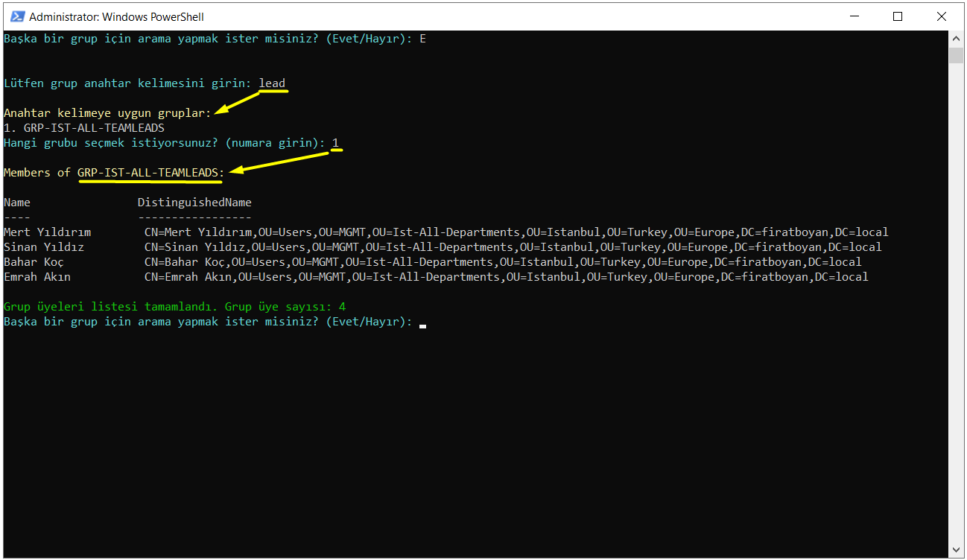This screenshot has width=967, height=560.
Task: Click the blinking cursor after the last prompt
Action: [422, 325]
